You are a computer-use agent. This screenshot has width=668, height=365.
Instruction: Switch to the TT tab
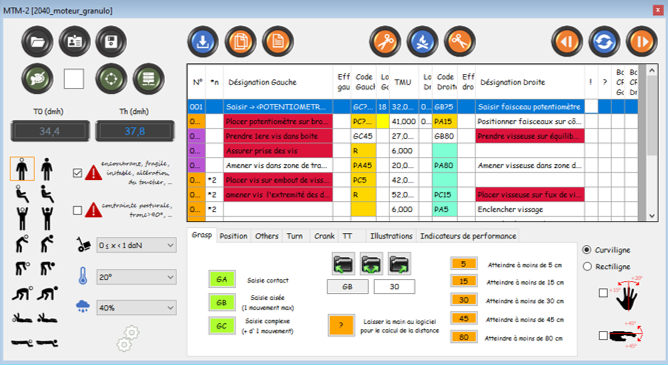(x=352, y=236)
